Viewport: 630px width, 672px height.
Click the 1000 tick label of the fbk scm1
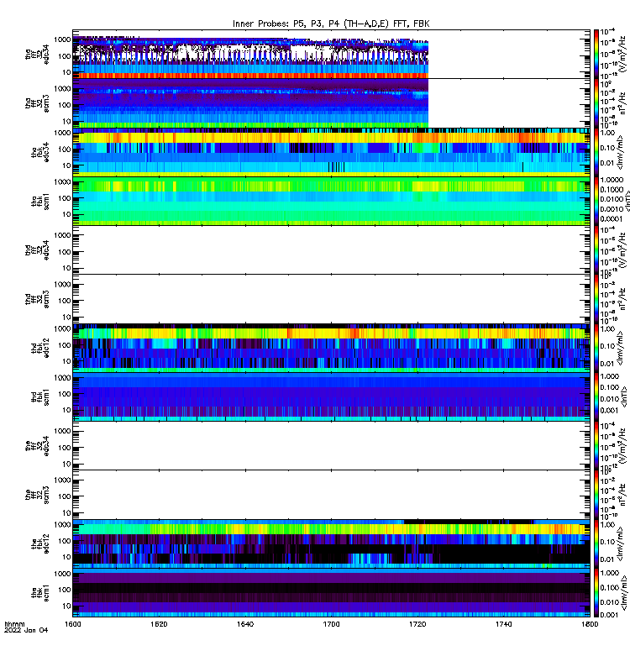point(62,574)
